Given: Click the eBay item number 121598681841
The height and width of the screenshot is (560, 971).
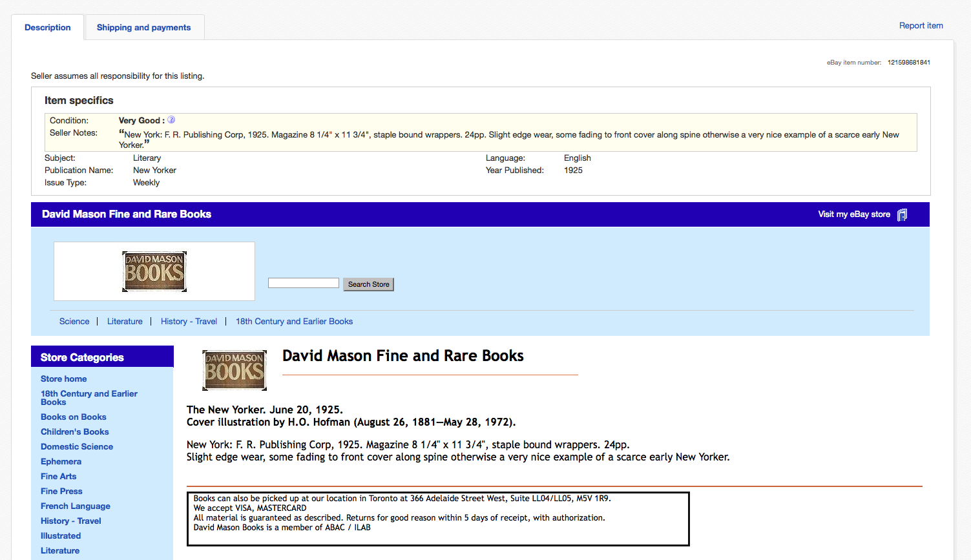Looking at the screenshot, I should click(x=909, y=63).
